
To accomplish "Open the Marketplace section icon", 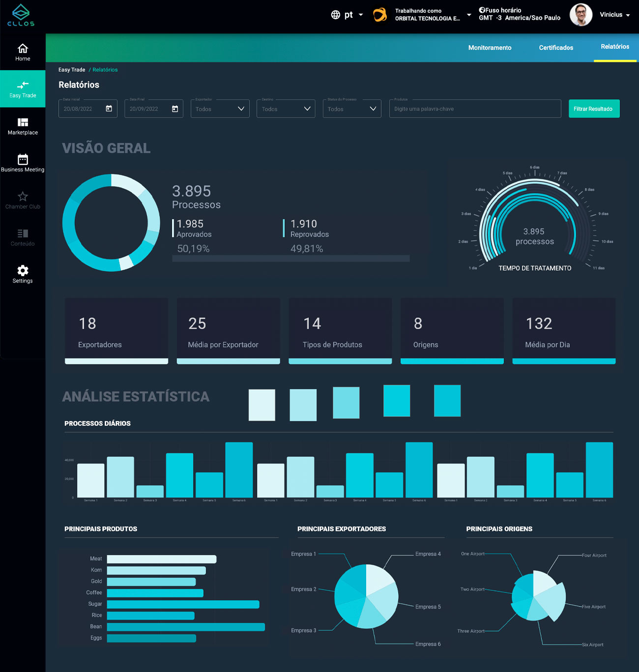I will [x=23, y=122].
